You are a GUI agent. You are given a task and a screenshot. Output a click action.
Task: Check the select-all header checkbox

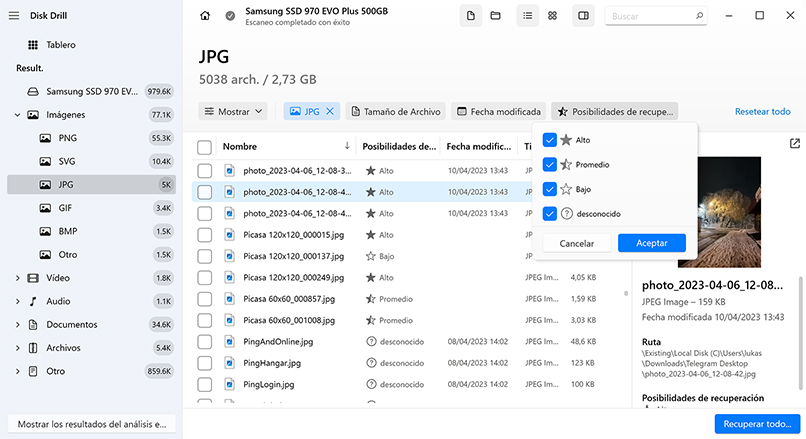[204, 148]
